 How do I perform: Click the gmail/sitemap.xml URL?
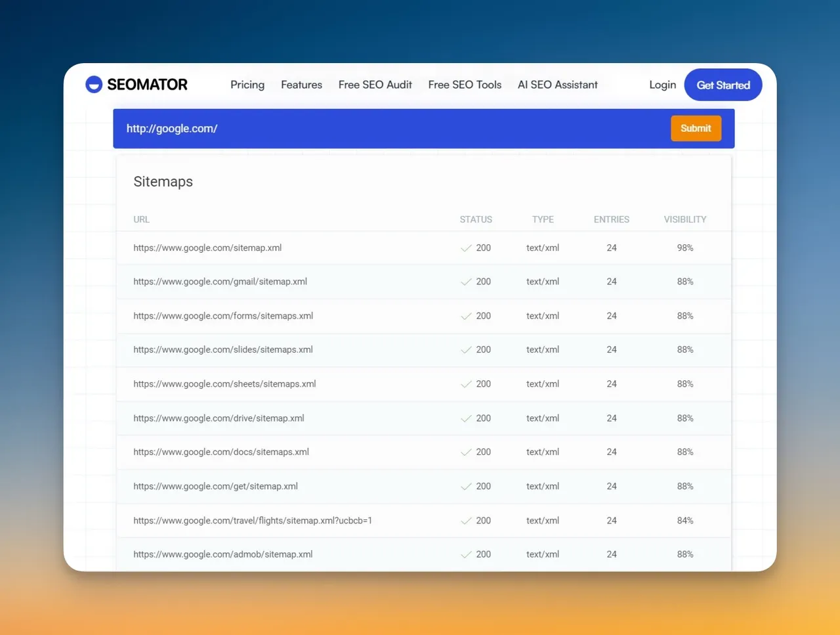[220, 282]
